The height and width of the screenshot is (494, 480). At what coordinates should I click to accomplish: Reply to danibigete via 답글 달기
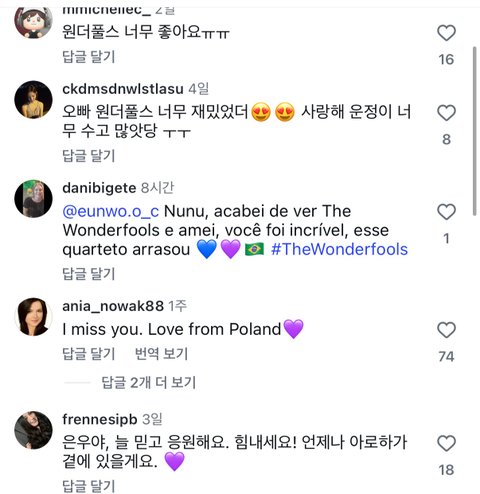[89, 274]
